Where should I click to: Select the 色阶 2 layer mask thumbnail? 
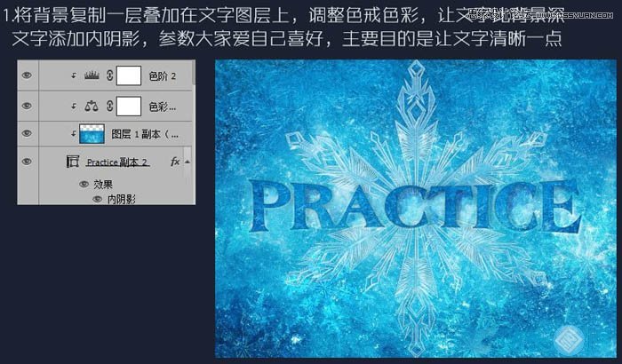point(129,77)
